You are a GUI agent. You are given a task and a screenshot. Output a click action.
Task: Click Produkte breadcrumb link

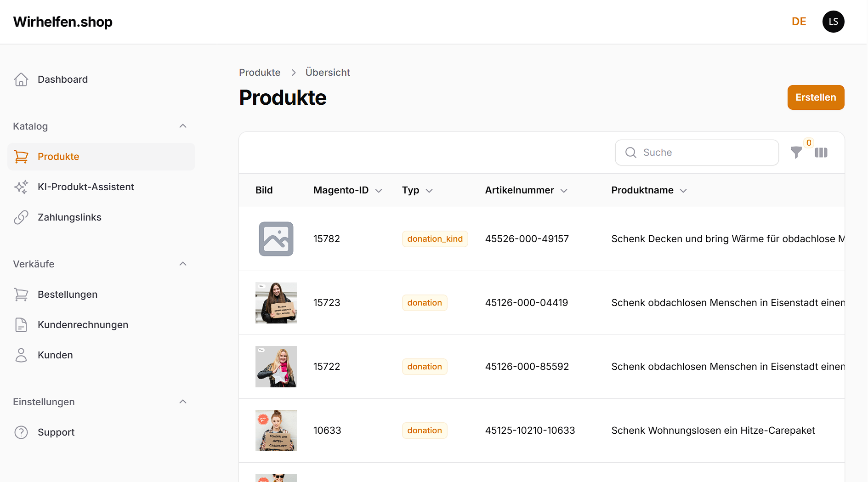[260, 73]
